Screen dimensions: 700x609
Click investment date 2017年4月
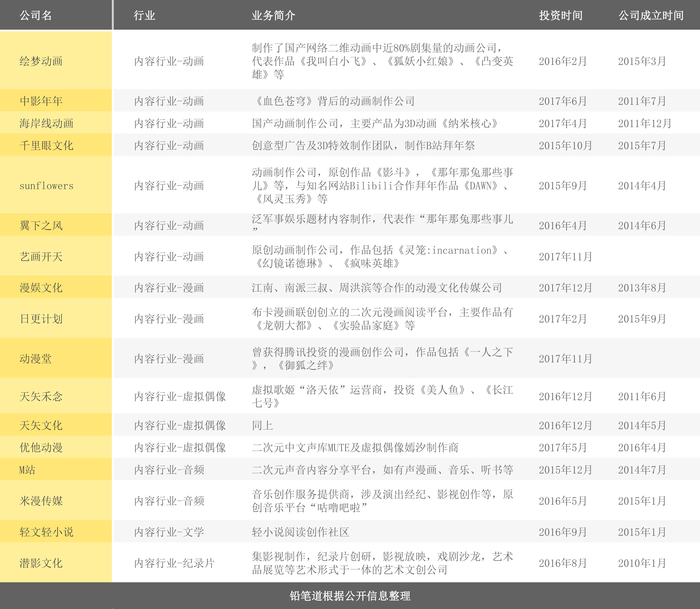[563, 123]
